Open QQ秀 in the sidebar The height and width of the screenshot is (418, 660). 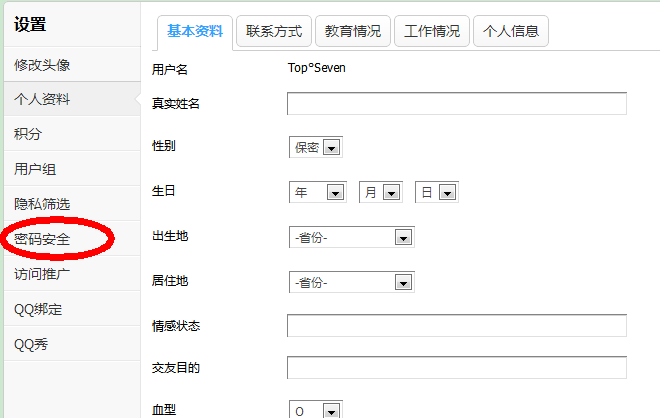[x=72, y=344]
